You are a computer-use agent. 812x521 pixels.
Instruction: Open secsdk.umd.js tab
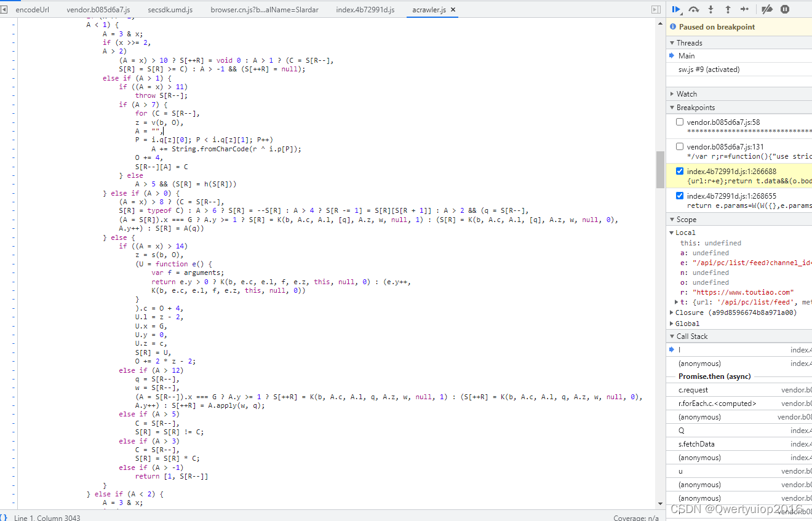170,10
